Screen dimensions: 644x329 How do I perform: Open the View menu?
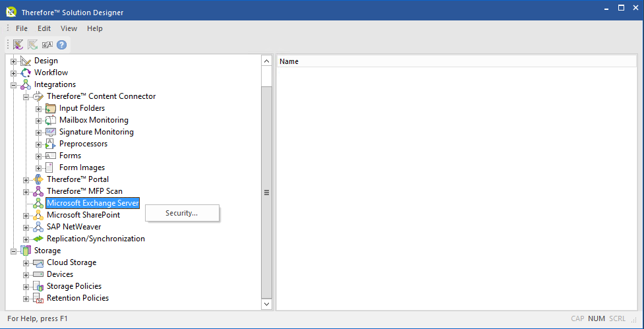click(x=69, y=28)
